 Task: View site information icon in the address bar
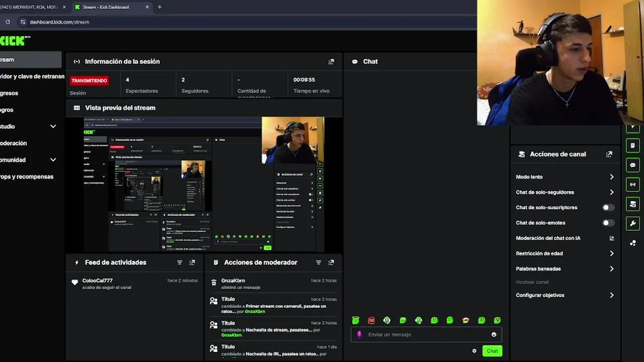pos(22,22)
